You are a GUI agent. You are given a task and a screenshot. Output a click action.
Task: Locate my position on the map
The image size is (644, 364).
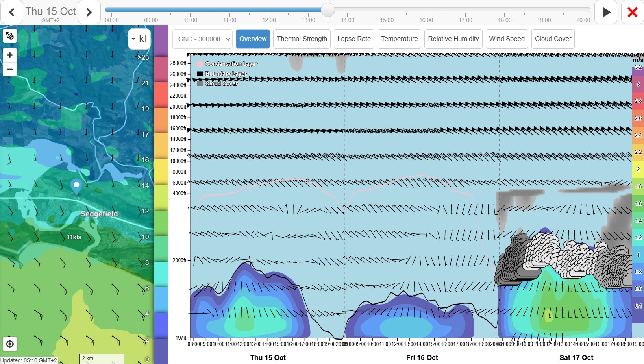(x=10, y=344)
